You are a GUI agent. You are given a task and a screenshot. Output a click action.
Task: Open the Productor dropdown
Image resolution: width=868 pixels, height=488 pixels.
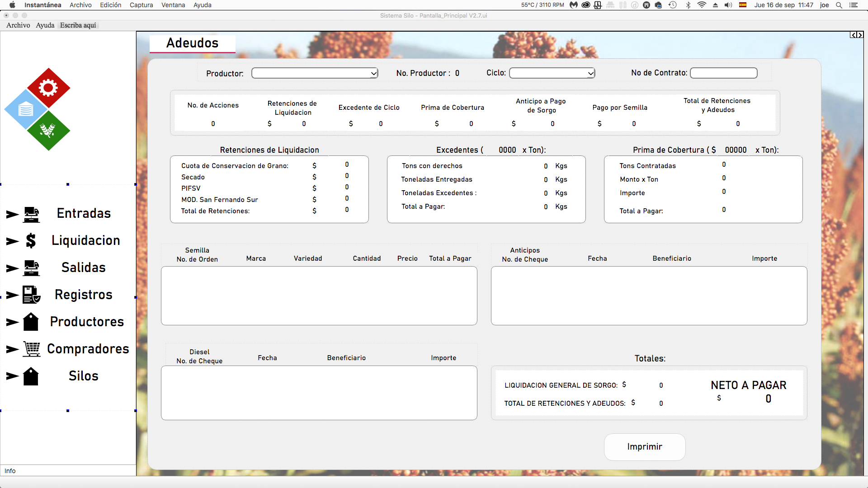pyautogui.click(x=315, y=73)
